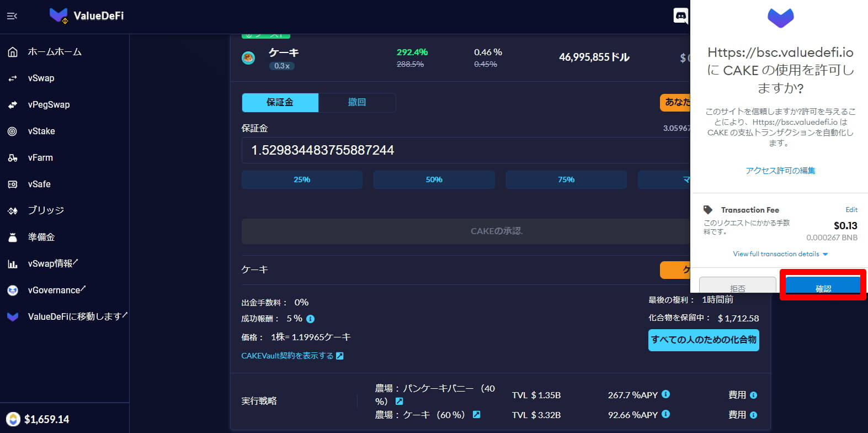Open vStake from the sidebar menu
The width and height of the screenshot is (868, 433).
pos(41,131)
